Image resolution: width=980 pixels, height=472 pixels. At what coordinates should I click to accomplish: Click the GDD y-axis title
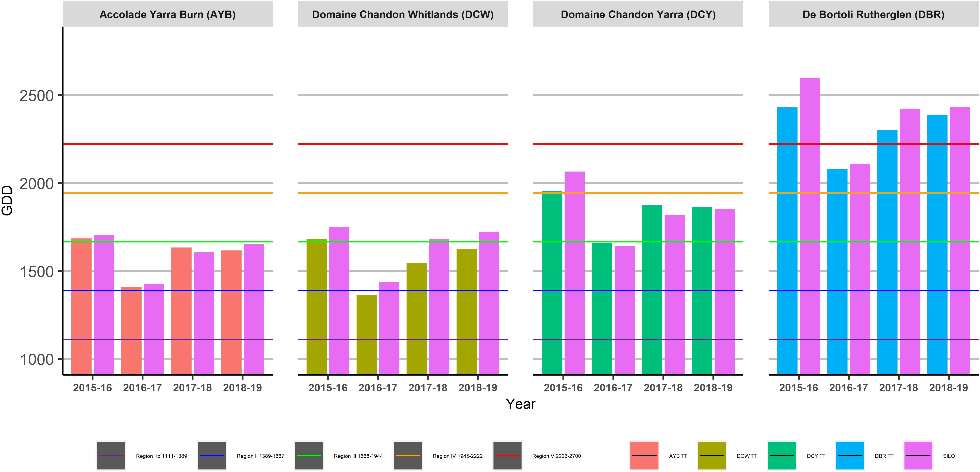click(x=7, y=200)
